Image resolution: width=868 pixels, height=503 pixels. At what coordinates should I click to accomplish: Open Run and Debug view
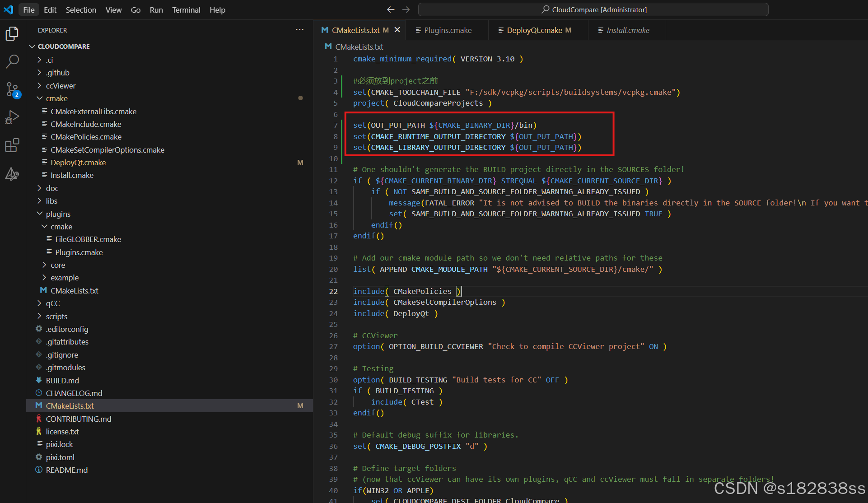pos(12,117)
